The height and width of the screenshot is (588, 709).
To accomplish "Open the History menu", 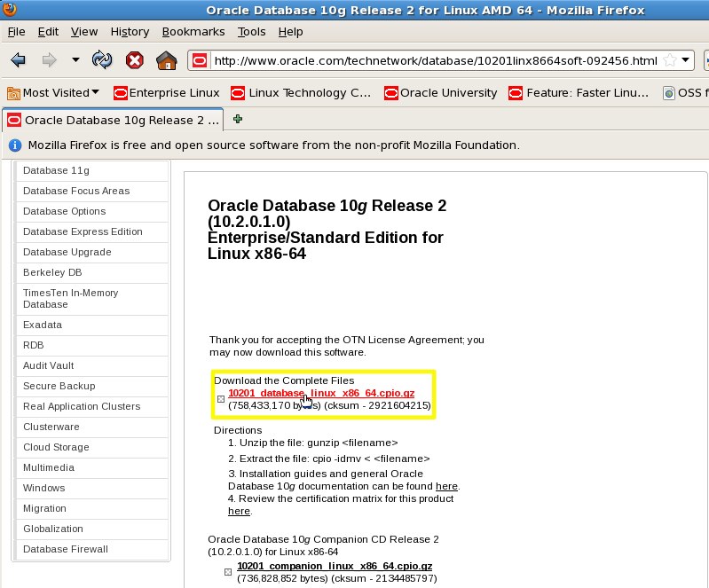I will 130,32.
